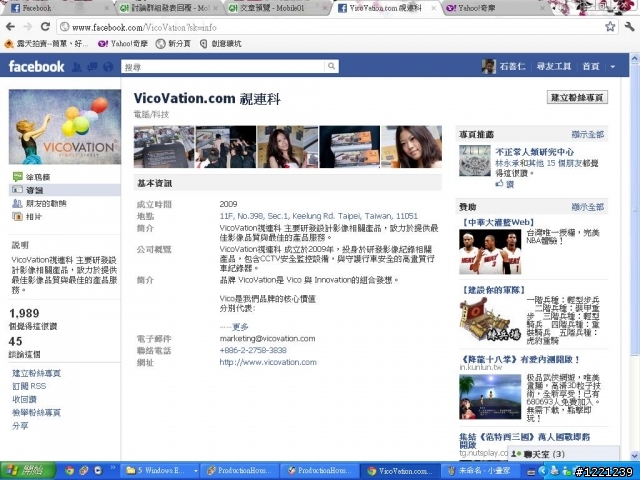Click the thumbs-up like icon under recommended page
640x480 pixels.
click(500, 184)
